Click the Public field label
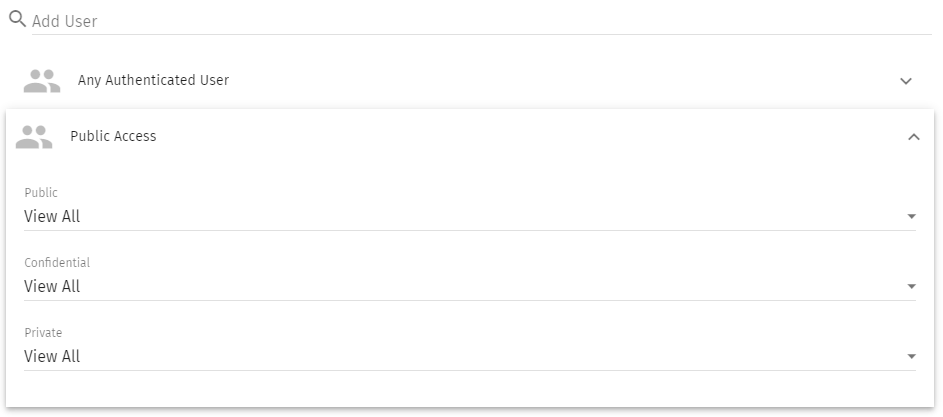The image size is (943, 417). [41, 193]
